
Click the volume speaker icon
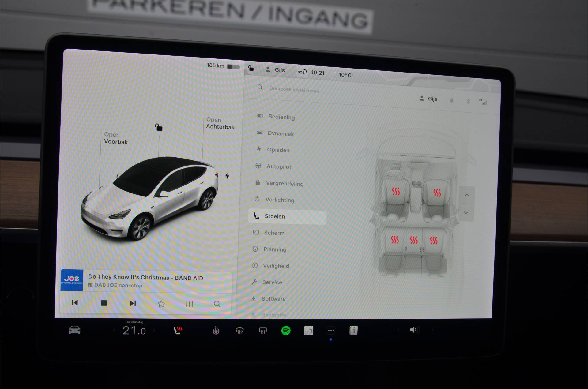(414, 330)
